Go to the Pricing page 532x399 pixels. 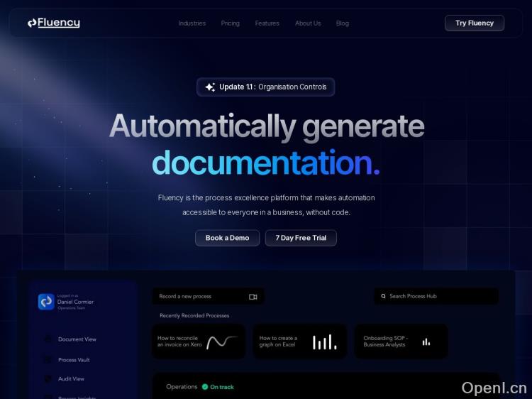pos(231,23)
